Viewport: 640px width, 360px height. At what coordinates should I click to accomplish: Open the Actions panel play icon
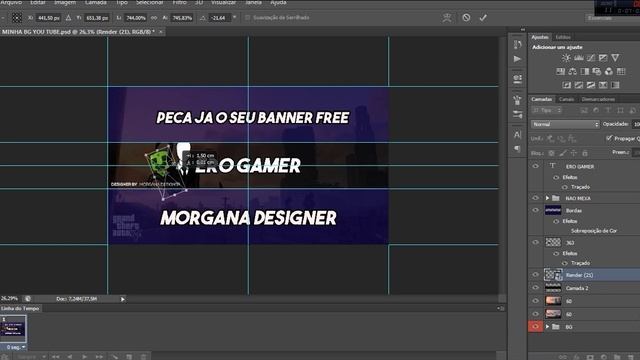pos(518,59)
